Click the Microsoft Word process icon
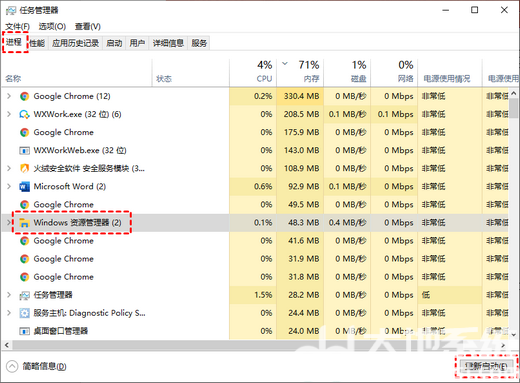 click(24, 187)
